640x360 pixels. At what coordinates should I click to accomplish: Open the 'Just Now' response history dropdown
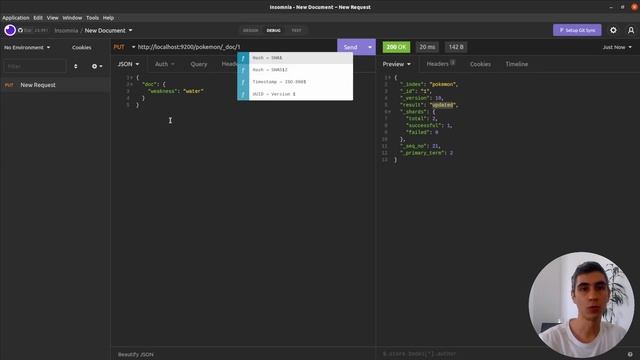(617, 47)
